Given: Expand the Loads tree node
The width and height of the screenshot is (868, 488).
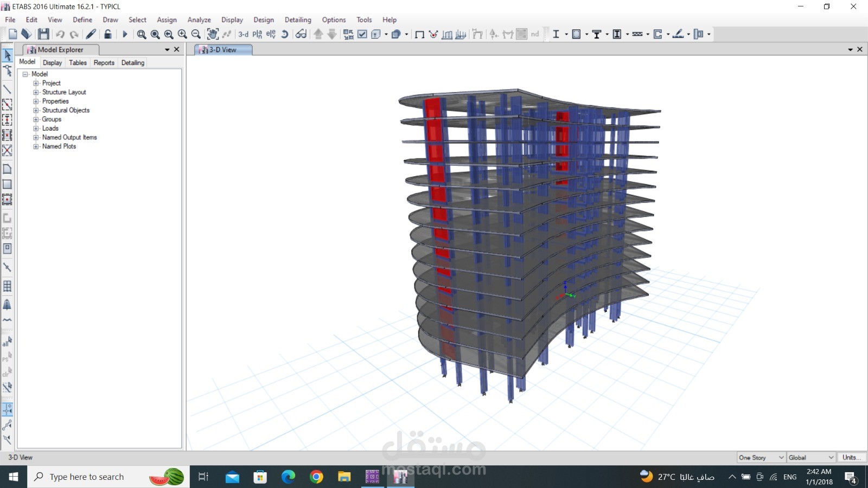Looking at the screenshot, I should (36, 129).
